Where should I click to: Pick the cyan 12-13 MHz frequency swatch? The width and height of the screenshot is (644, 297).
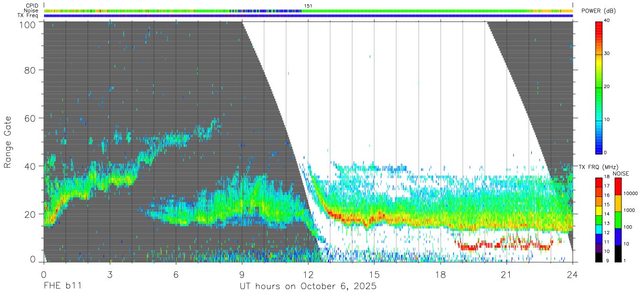pos(599,229)
